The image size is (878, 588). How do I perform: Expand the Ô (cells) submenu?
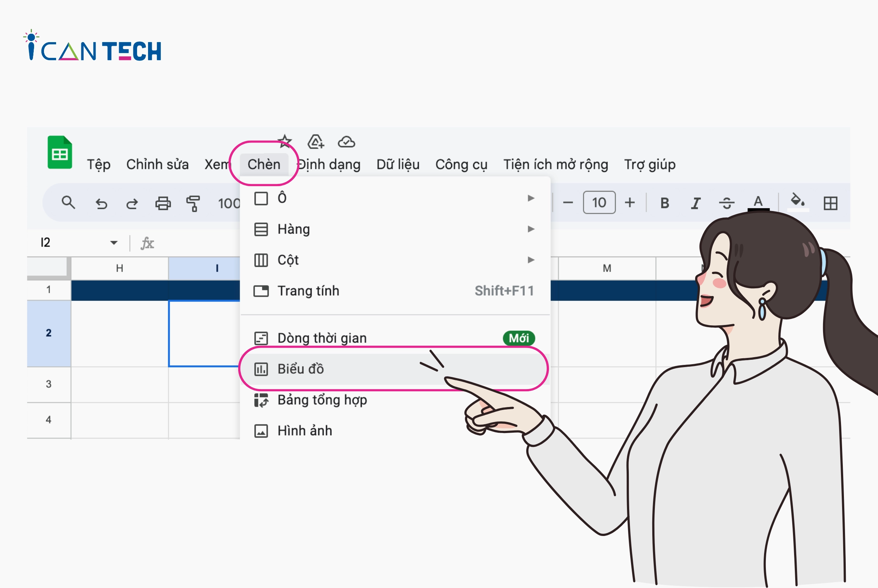point(395,198)
